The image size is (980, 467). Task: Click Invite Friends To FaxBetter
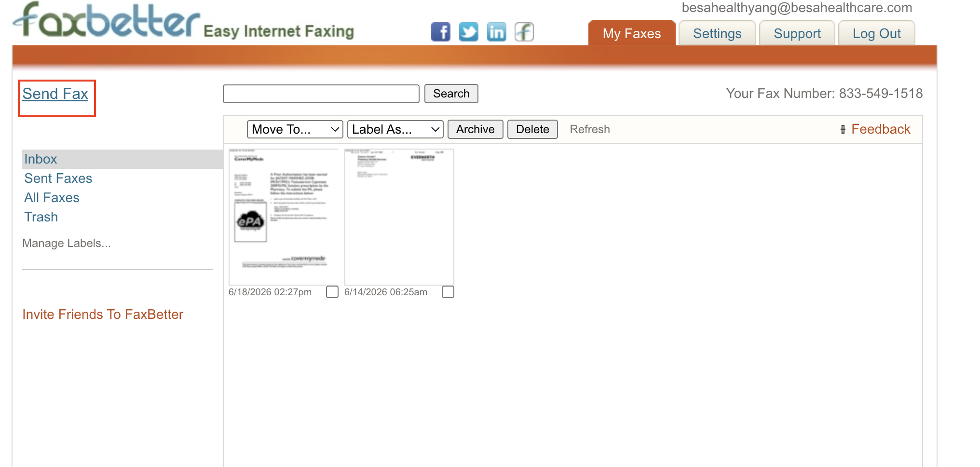103,315
